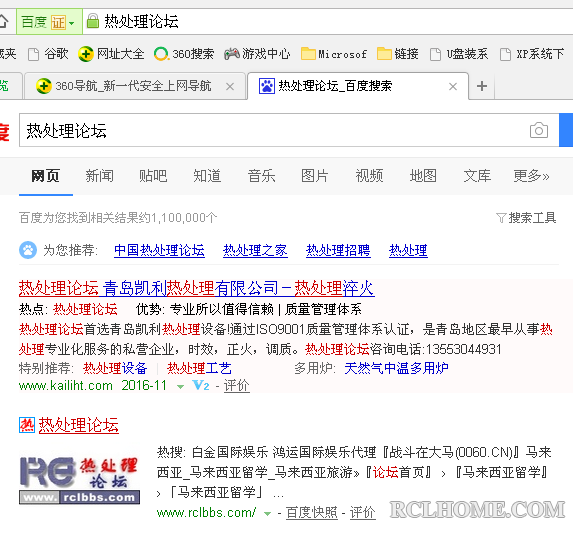
Task: Switch to the 地图 search category
Action: 423,176
